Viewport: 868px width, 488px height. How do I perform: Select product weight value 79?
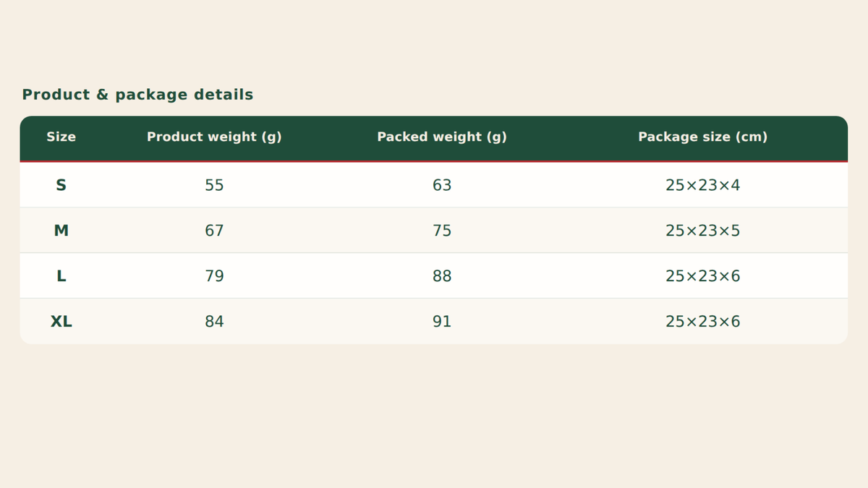[x=214, y=276]
